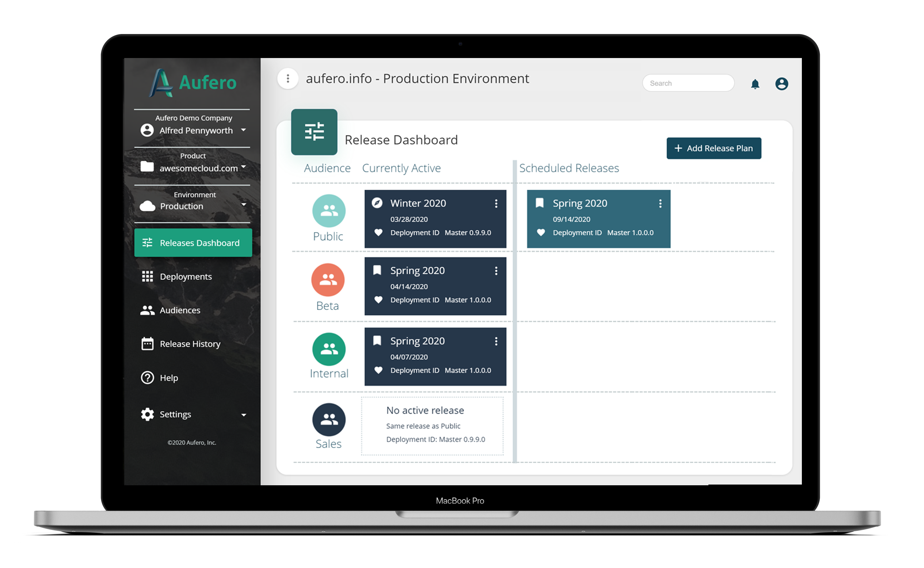This screenshot has width=924, height=568.
Task: Click the Aufero logo in sidebar
Action: tap(193, 83)
